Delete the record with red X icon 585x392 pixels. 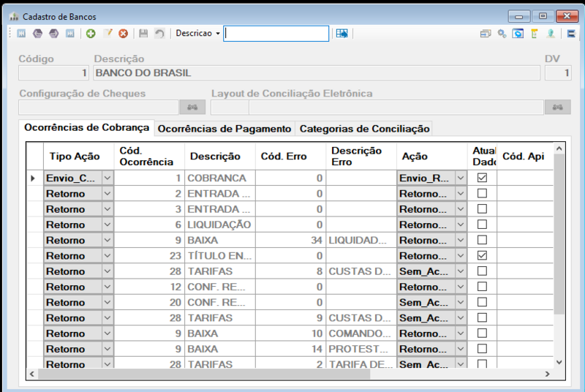123,34
